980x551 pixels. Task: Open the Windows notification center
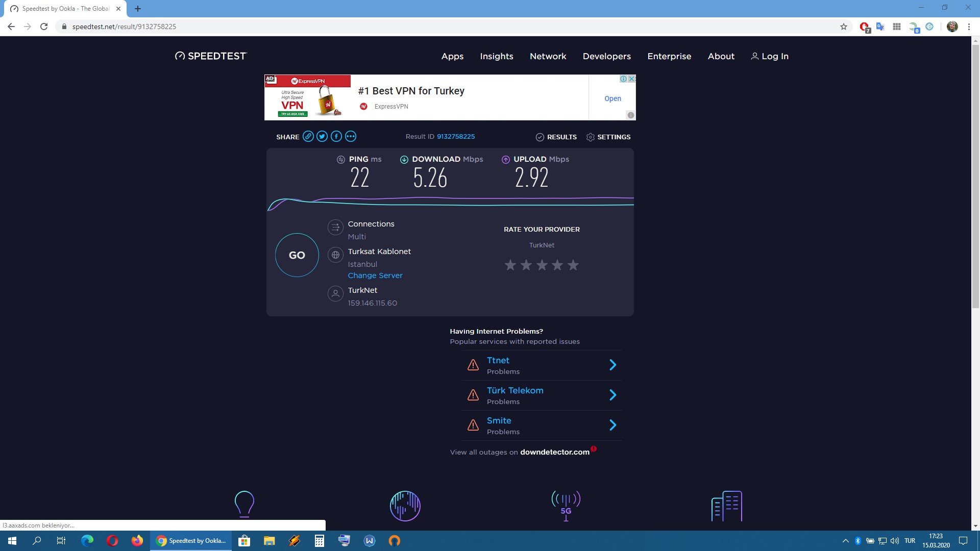[963, 541]
